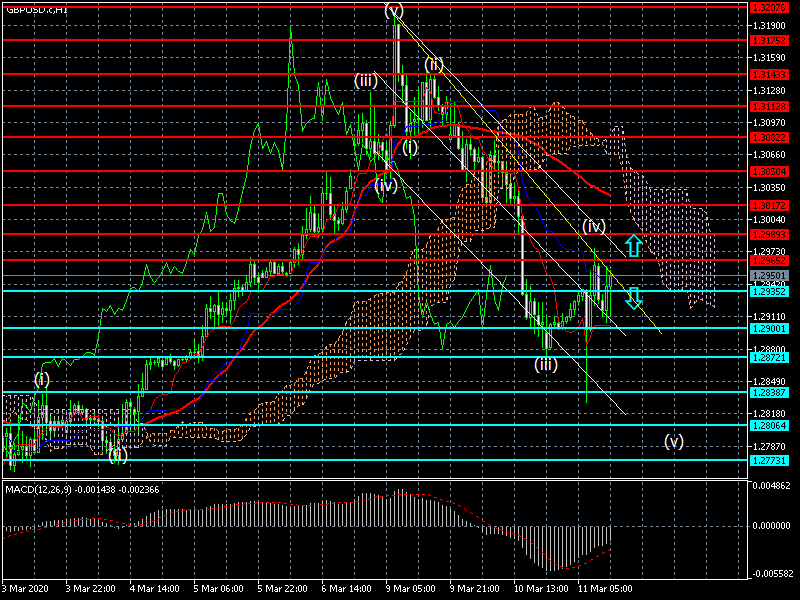Select the 1.32076 red price label
Screen dimensions: 800x600
[x=769, y=9]
